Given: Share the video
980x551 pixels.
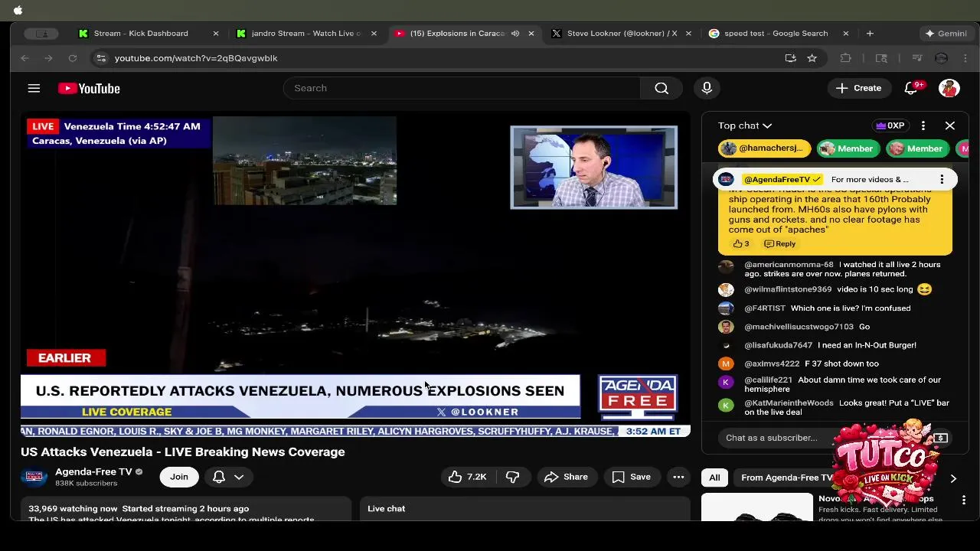Looking at the screenshot, I should 566,477.
